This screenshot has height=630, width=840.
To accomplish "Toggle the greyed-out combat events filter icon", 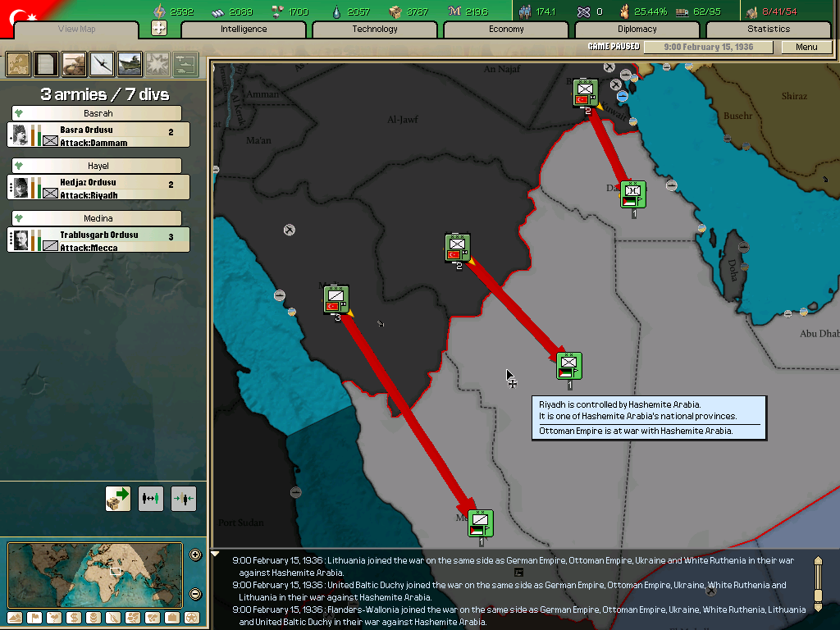I will (156, 64).
